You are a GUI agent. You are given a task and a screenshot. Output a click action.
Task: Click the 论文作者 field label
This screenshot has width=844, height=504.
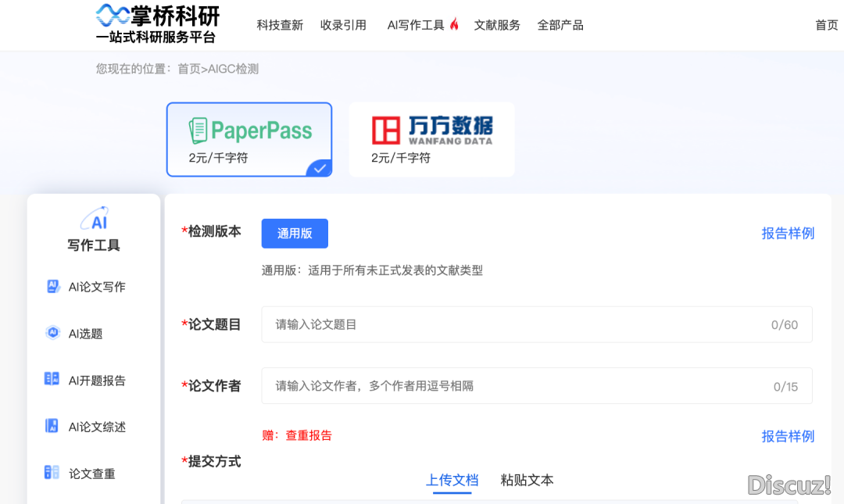pos(211,386)
